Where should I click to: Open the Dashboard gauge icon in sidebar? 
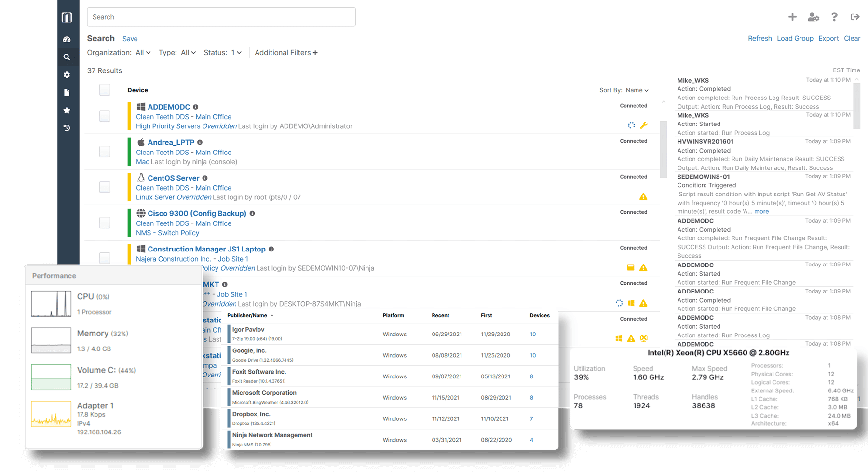point(67,39)
